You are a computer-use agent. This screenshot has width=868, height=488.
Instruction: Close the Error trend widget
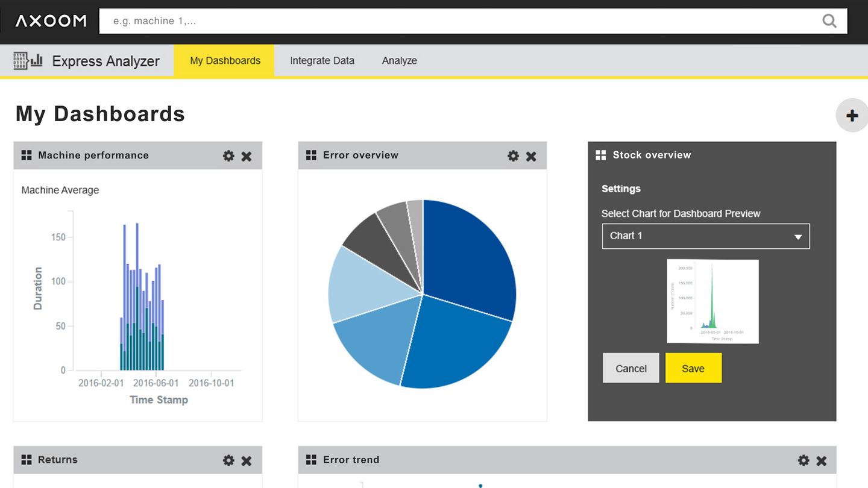822,460
